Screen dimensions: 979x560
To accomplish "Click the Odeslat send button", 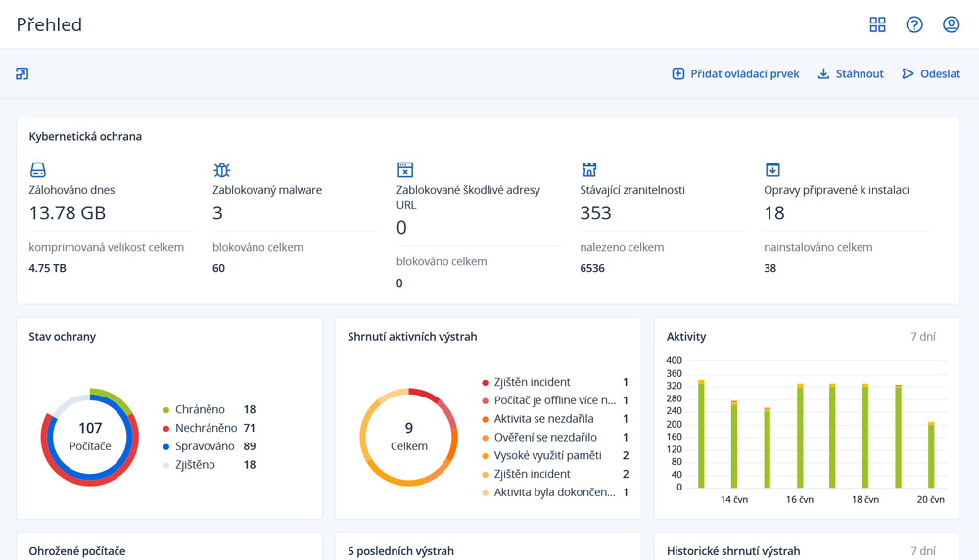I will (x=931, y=74).
